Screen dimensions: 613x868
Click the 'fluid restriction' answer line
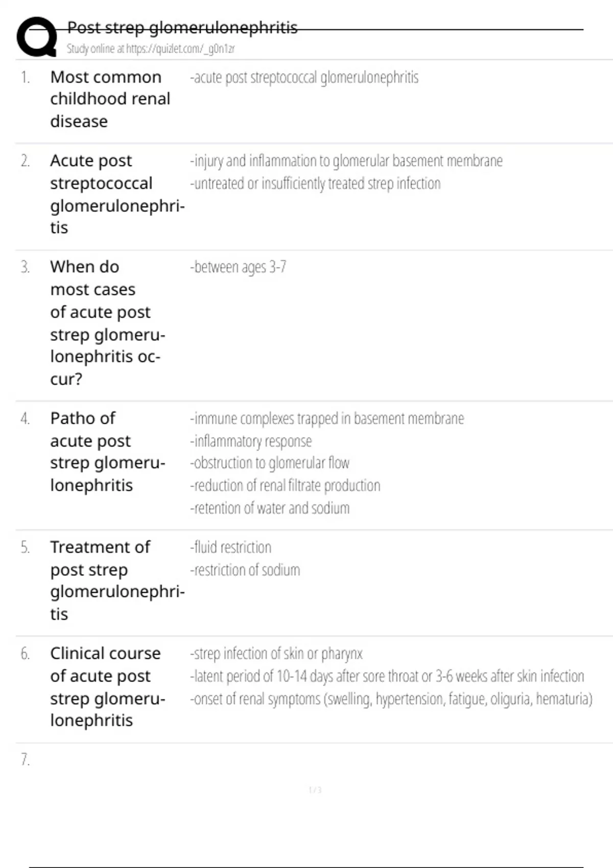coord(231,547)
